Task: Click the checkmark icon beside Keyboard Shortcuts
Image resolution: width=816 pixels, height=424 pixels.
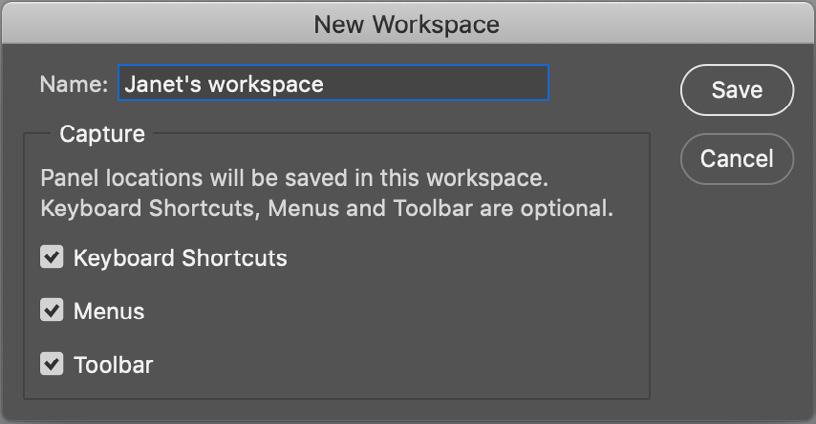Action: [x=52, y=257]
